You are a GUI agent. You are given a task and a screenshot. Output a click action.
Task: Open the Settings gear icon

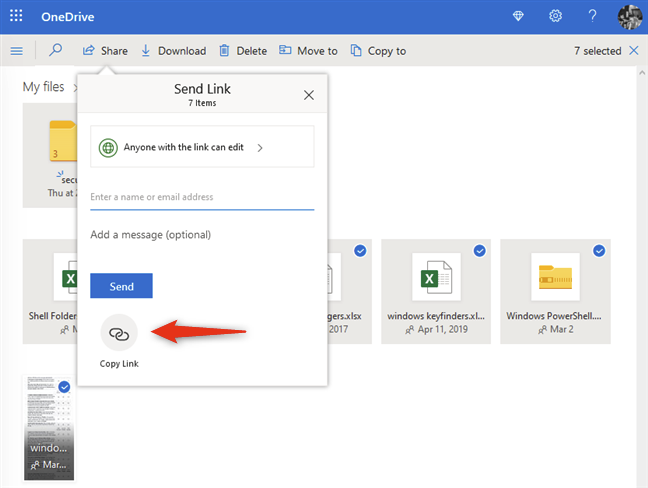click(555, 16)
